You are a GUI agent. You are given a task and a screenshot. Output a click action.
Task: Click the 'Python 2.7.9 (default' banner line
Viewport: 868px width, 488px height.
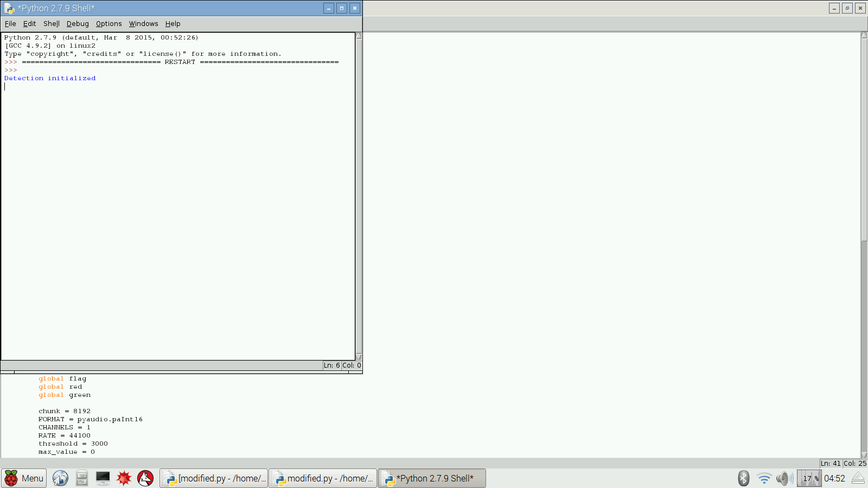101,37
